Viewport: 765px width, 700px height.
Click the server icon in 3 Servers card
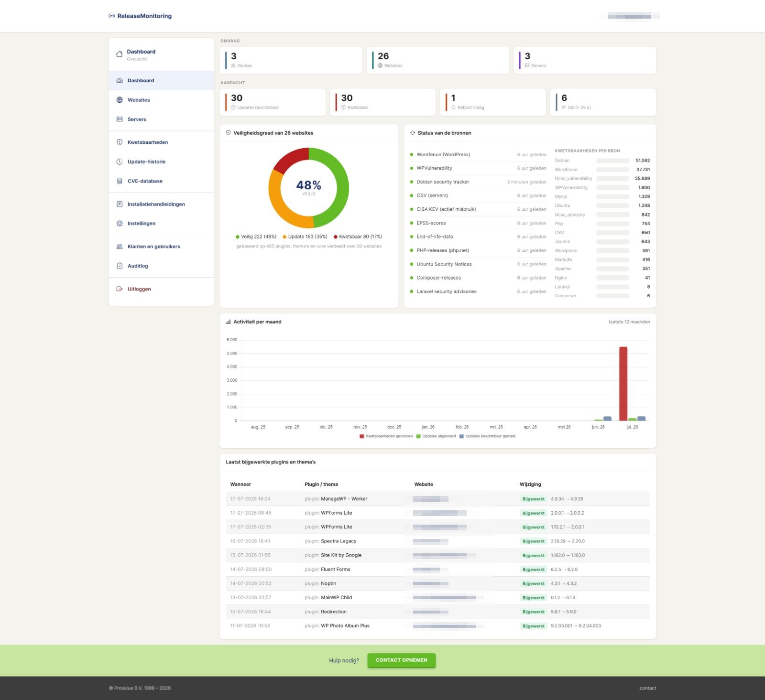point(527,65)
